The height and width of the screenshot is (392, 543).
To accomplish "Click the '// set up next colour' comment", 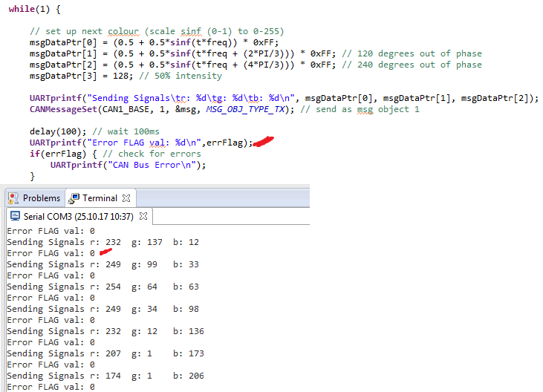I will click(157, 31).
